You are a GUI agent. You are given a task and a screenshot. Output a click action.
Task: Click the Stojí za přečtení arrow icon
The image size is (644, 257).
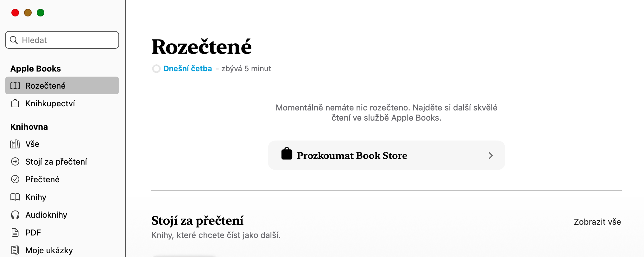[15, 162]
